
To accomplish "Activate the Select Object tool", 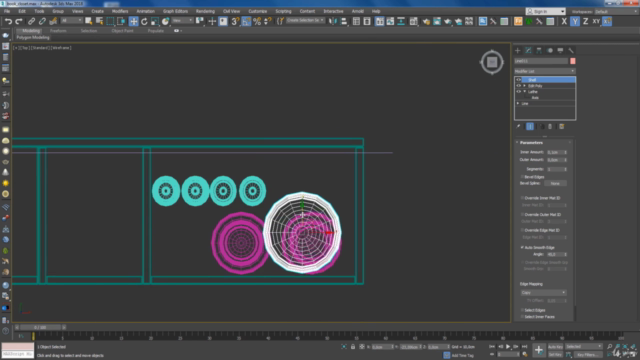I will 89,21.
